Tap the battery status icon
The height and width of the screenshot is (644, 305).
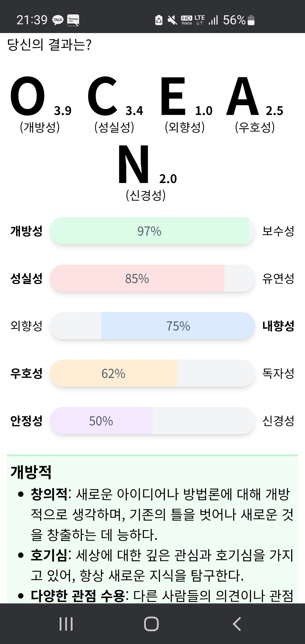pyautogui.click(x=251, y=20)
